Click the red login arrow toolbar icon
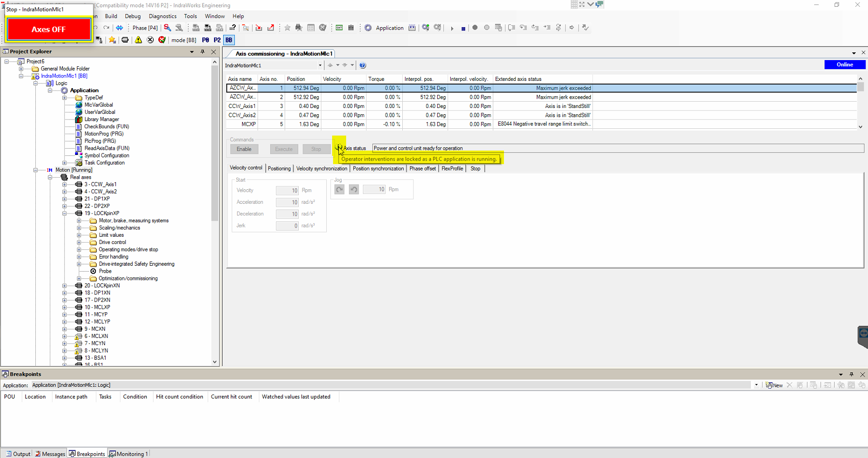This screenshot has width=868, height=458. click(x=259, y=28)
